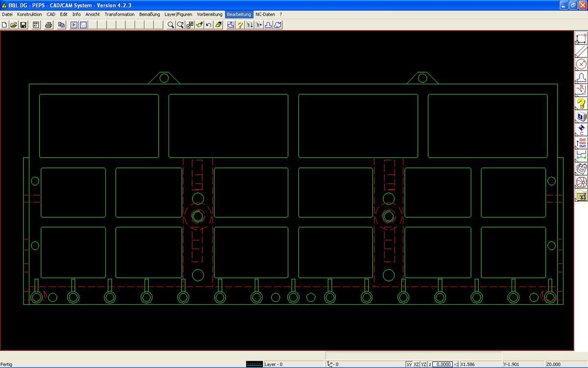
Task: Click the yellow question mark in right sidebar
Action: (x=581, y=104)
